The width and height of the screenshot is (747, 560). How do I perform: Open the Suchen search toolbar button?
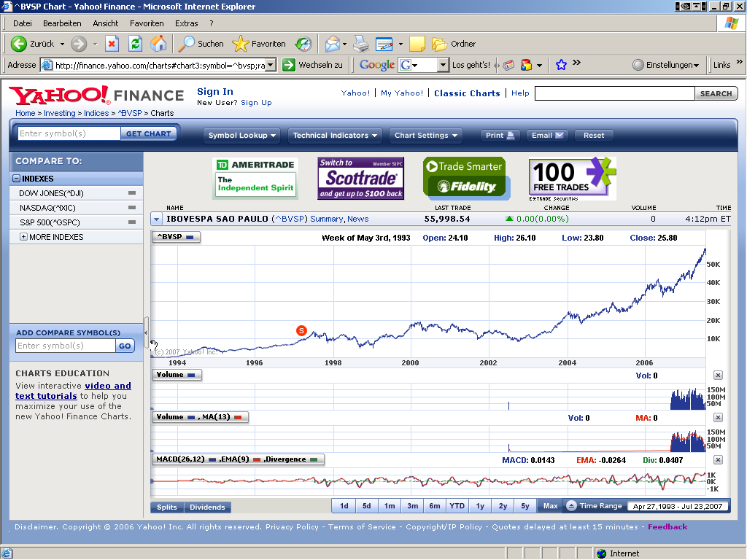point(201,44)
